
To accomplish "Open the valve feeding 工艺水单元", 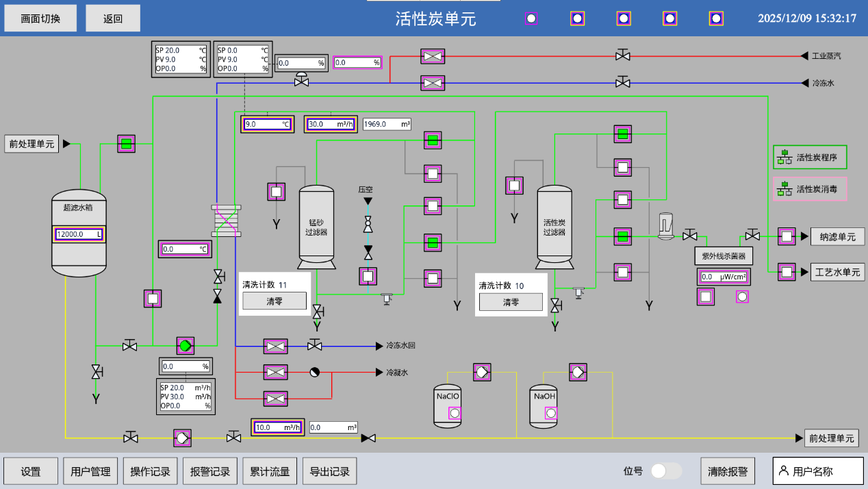I will click(x=787, y=272).
